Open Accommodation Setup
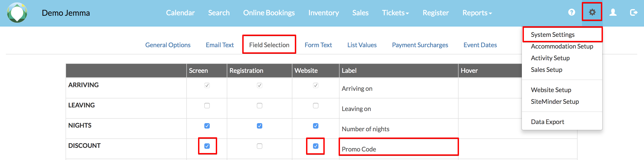Screen dimensions: 644x160 pyautogui.click(x=562, y=46)
